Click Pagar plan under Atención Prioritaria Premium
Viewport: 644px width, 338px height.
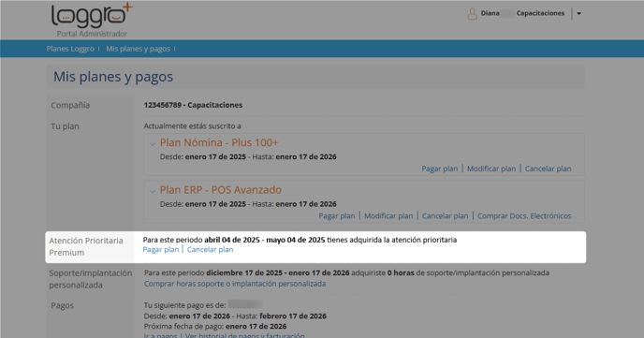[x=161, y=249]
